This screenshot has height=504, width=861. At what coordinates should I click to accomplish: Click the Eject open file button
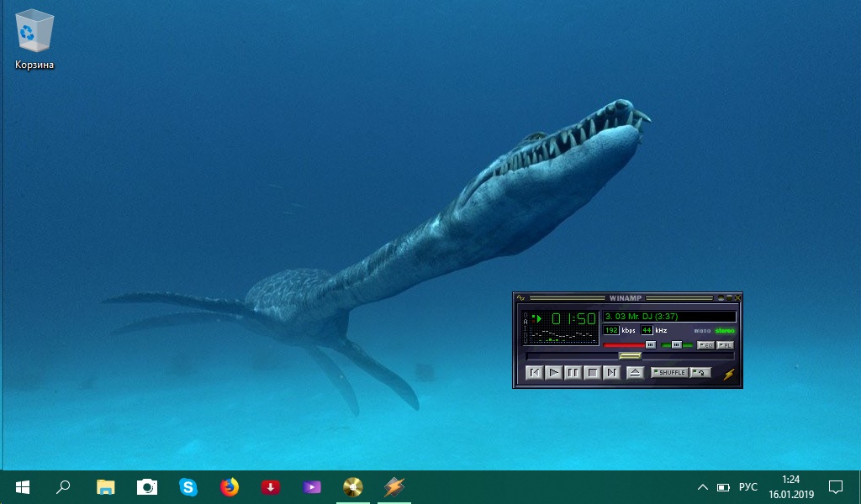[636, 373]
